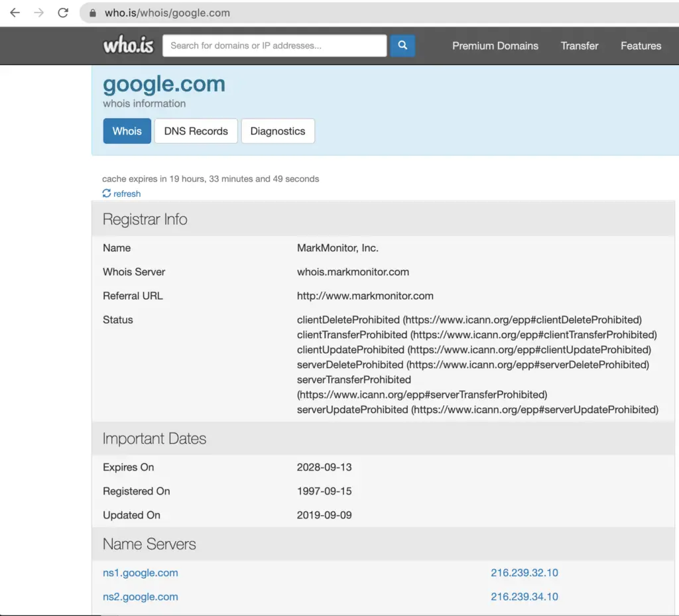Click the serverTransferProhibited status text

click(x=354, y=380)
